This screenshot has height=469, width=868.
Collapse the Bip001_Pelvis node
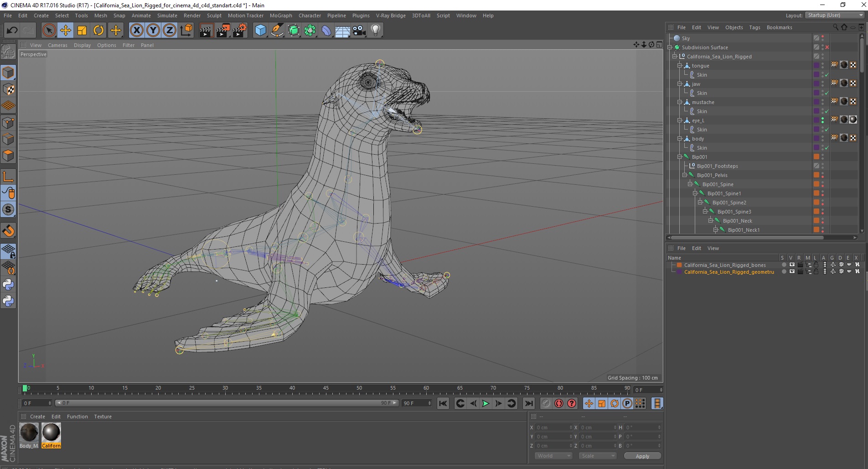coord(685,175)
